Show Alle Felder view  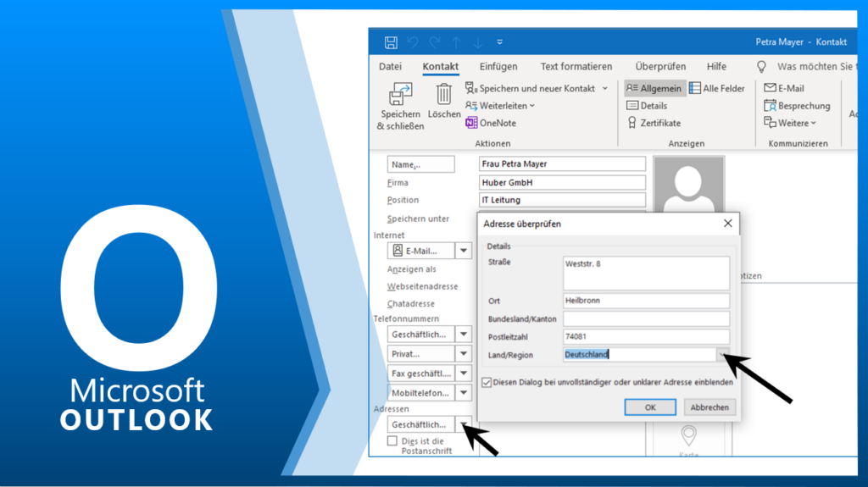pyautogui.click(x=717, y=88)
